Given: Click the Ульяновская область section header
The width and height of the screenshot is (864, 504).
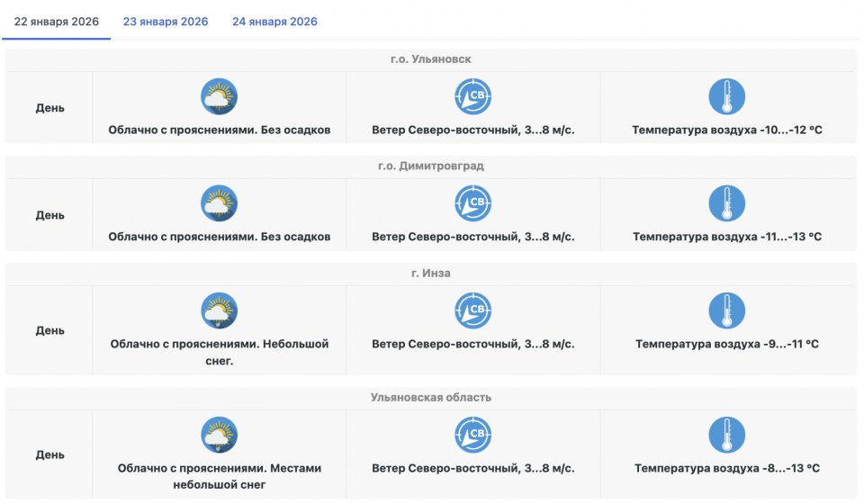Looking at the screenshot, I should (431, 398).
